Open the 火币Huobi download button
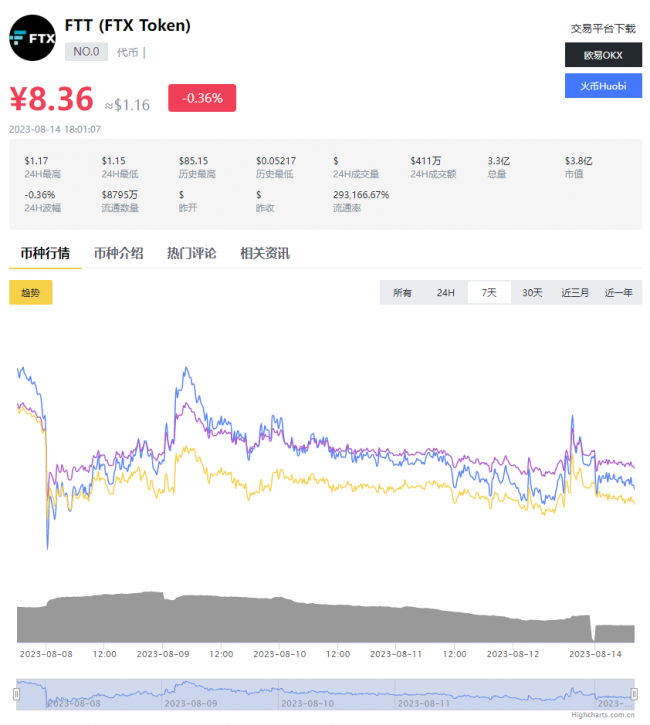 point(603,86)
